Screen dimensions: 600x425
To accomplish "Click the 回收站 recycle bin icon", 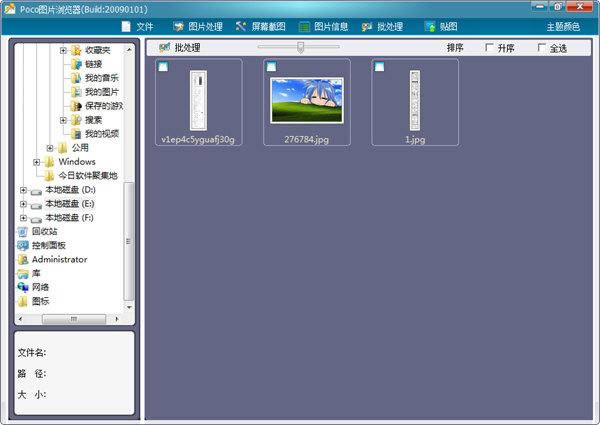I will coord(23,231).
